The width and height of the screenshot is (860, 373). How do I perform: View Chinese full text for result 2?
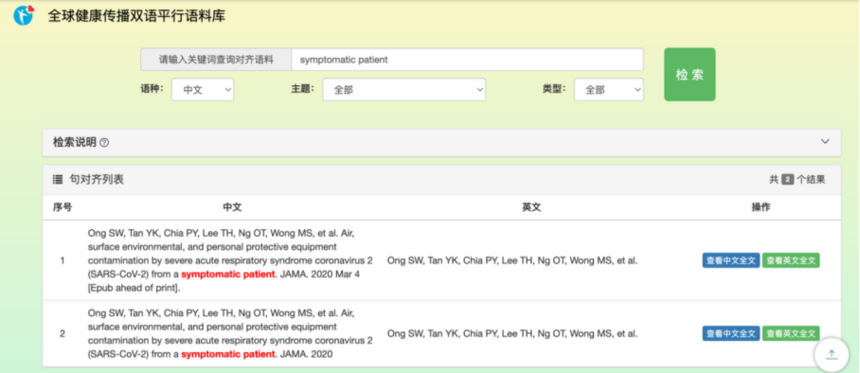pyautogui.click(x=731, y=334)
